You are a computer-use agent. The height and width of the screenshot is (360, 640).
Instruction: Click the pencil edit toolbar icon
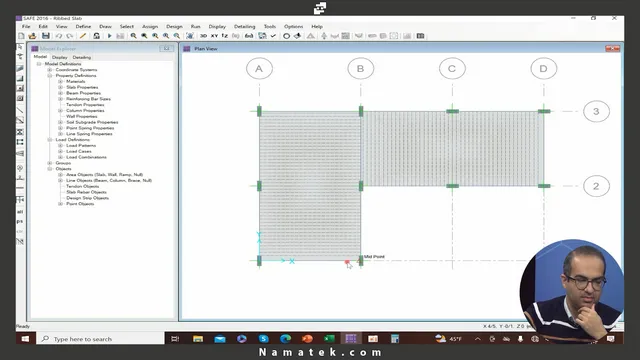coord(83,36)
